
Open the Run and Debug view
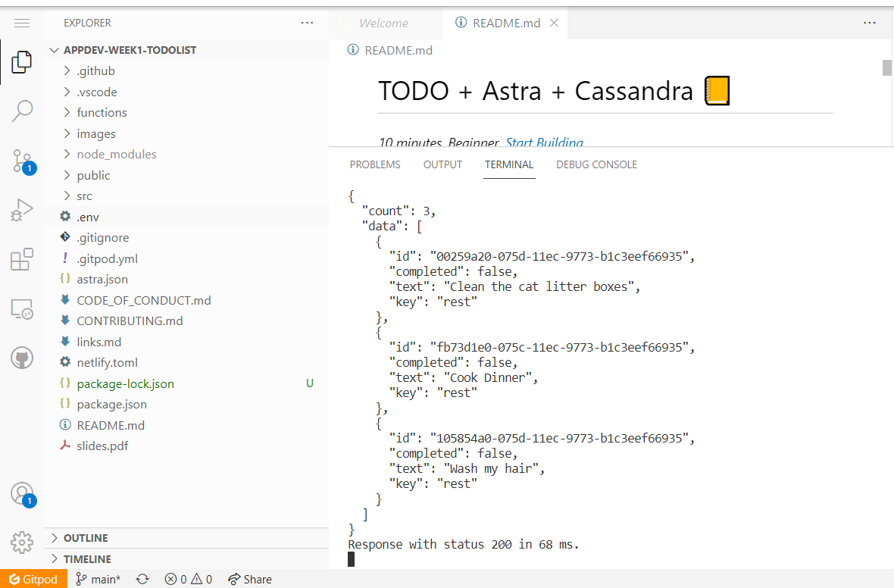coord(22,210)
